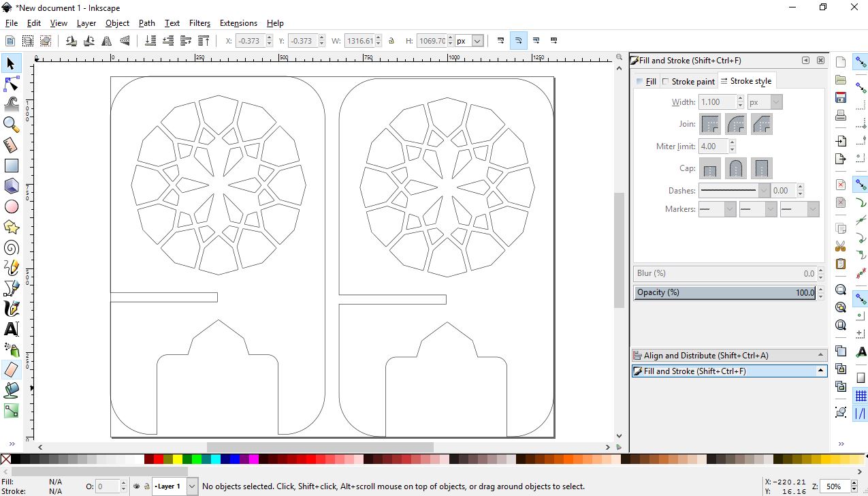
Task: Select the Node editing tool
Action: 11,84
